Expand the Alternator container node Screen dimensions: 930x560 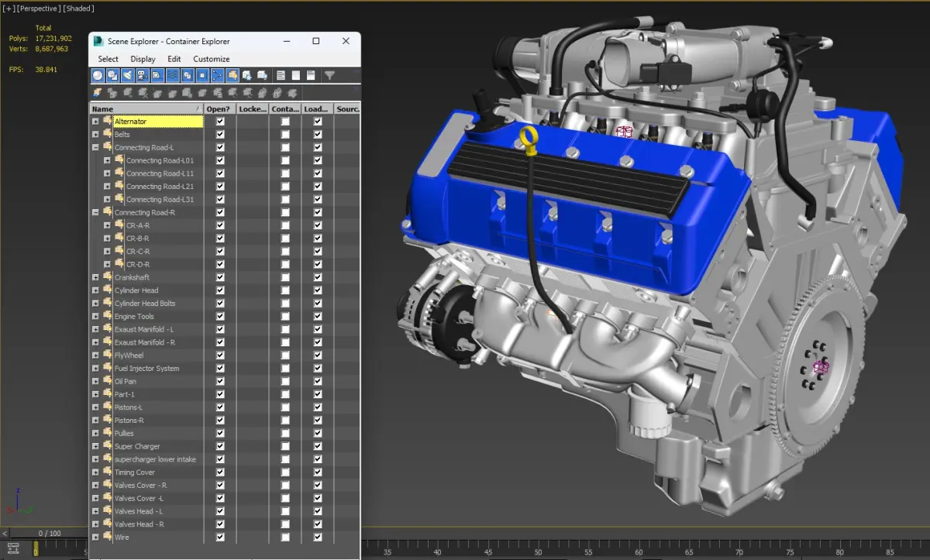point(95,122)
